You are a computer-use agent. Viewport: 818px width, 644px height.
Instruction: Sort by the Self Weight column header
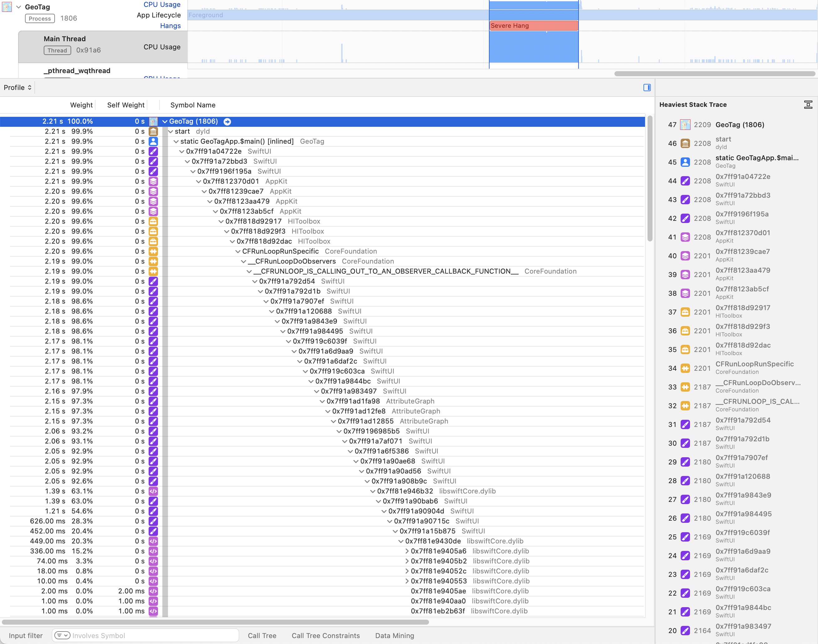[x=126, y=105]
